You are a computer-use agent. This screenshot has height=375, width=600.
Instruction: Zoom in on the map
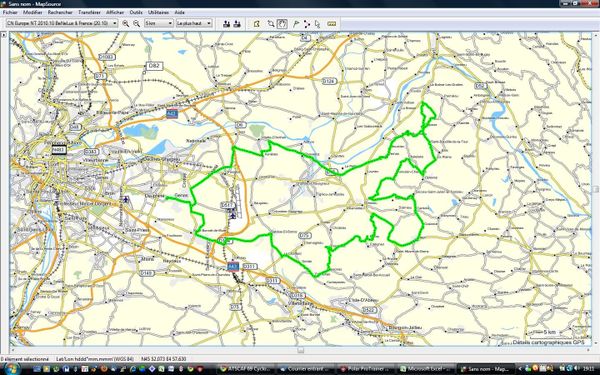point(126,24)
